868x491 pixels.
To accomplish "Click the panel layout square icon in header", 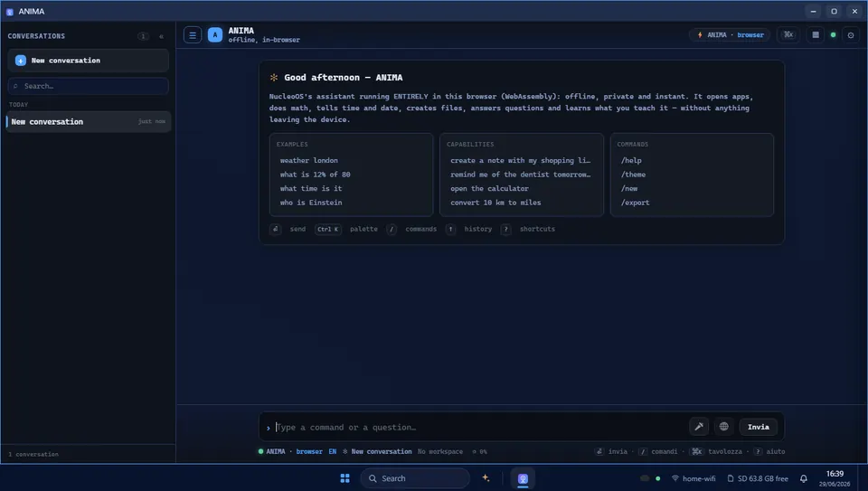I will point(816,35).
